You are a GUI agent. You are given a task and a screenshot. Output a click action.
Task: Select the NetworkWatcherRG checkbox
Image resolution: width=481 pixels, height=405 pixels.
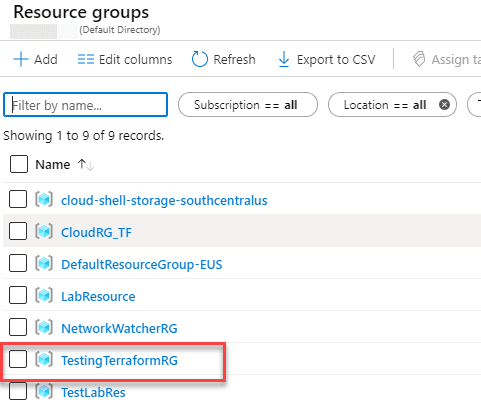[18, 327]
